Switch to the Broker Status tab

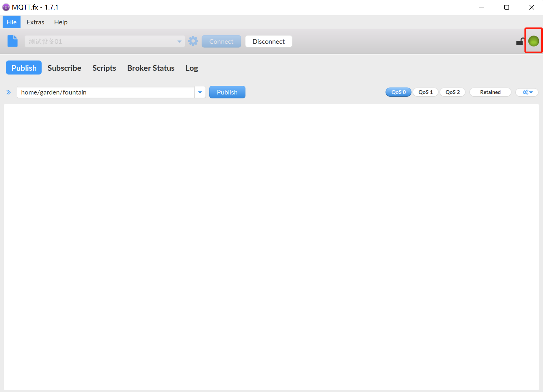point(151,68)
